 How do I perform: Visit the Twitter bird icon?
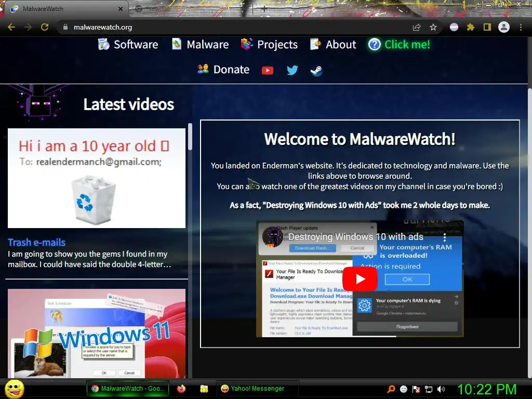[292, 70]
